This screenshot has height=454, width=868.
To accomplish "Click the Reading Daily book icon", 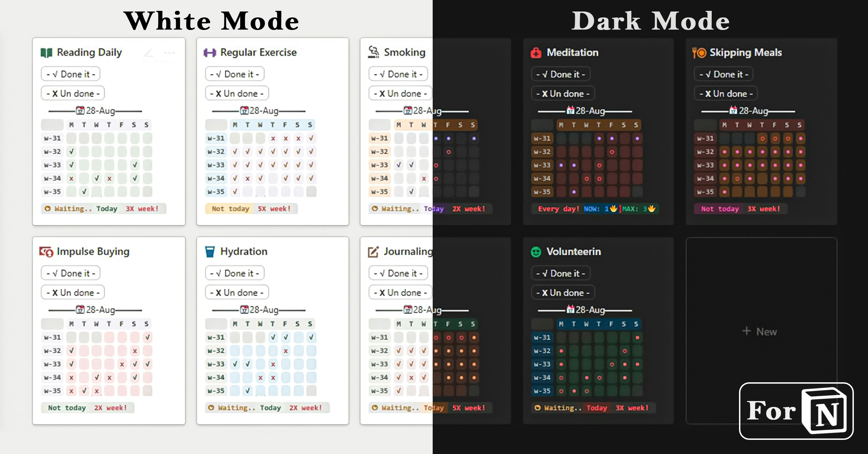I will (46, 53).
